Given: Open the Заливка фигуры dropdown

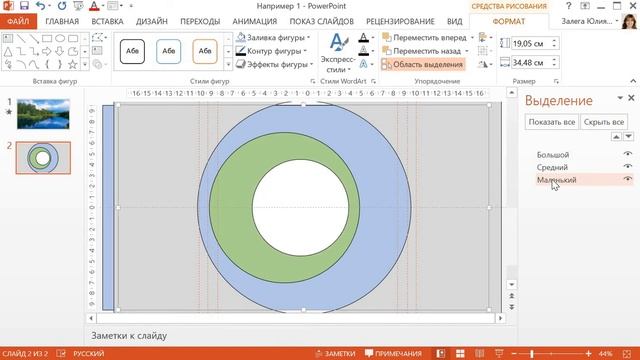Looking at the screenshot, I should pos(273,38).
